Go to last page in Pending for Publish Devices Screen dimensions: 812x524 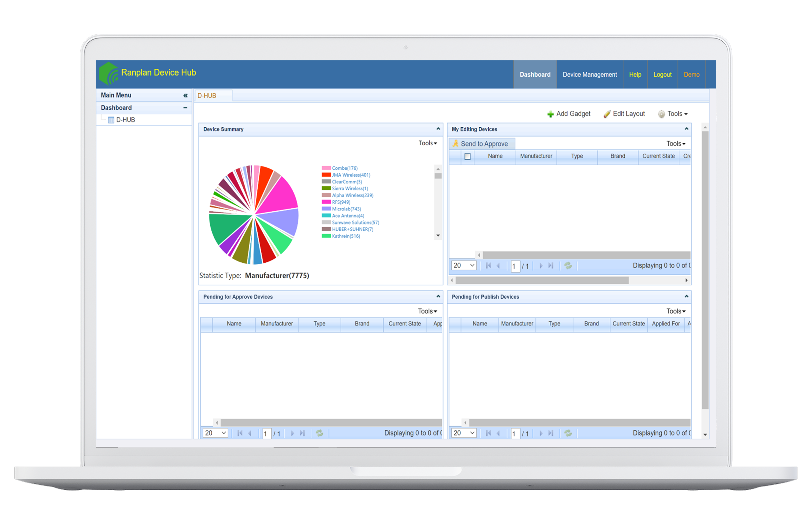[x=551, y=433]
